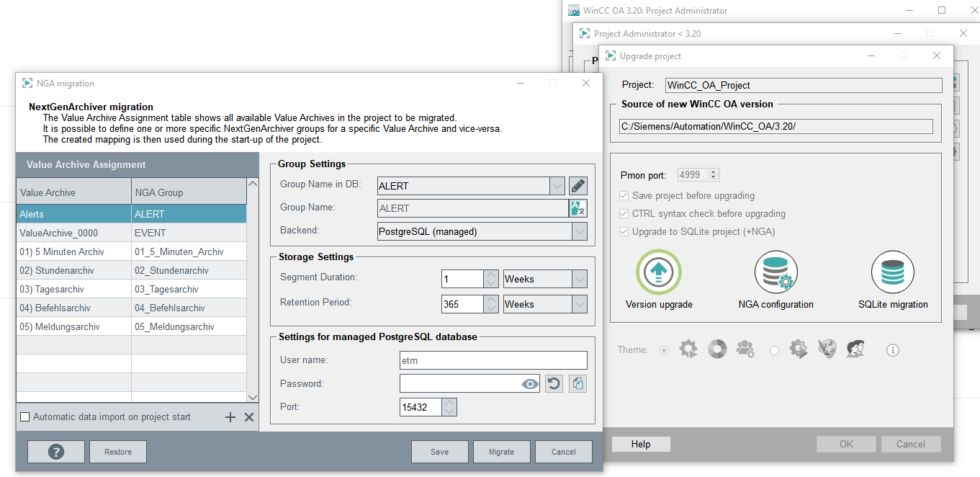The width and height of the screenshot is (980, 477).
Task: Click the Upgrade project window title icon
Action: point(611,55)
